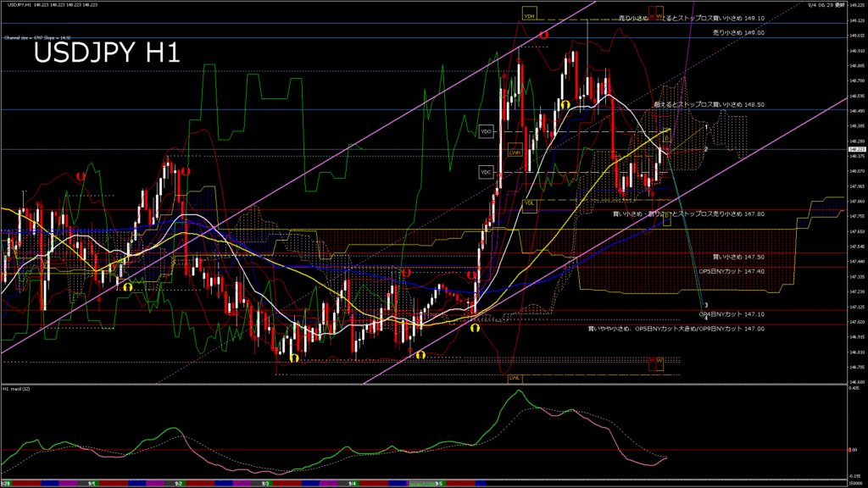Screen dimensions: 868x488
Task: Click the OP5 NY cut 147.40 label
Action: 732,271
